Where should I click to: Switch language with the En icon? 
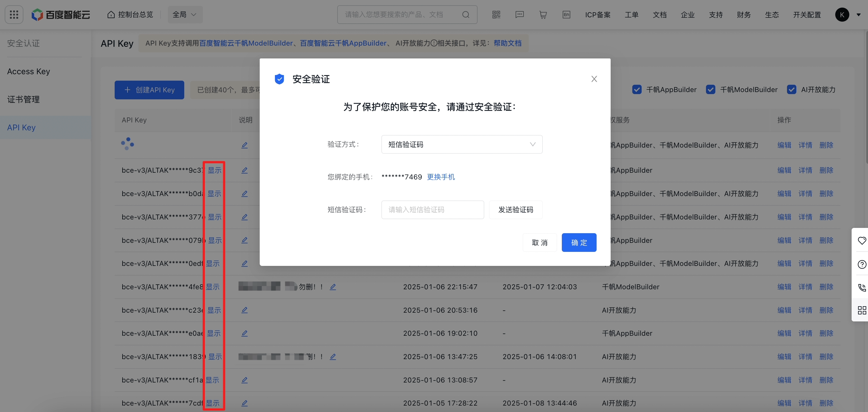(566, 15)
